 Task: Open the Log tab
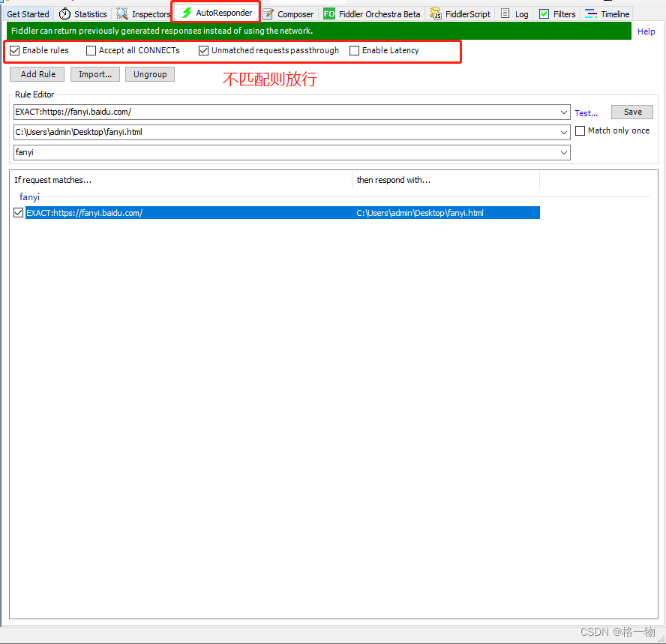point(514,14)
